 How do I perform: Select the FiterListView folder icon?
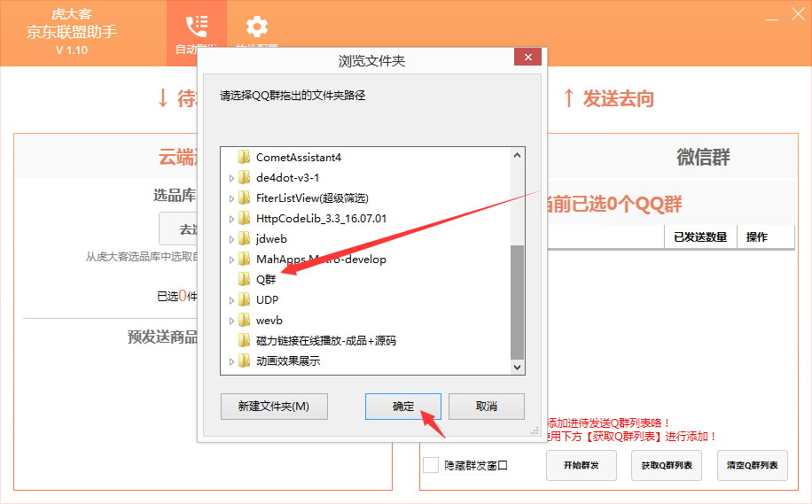coord(245,198)
